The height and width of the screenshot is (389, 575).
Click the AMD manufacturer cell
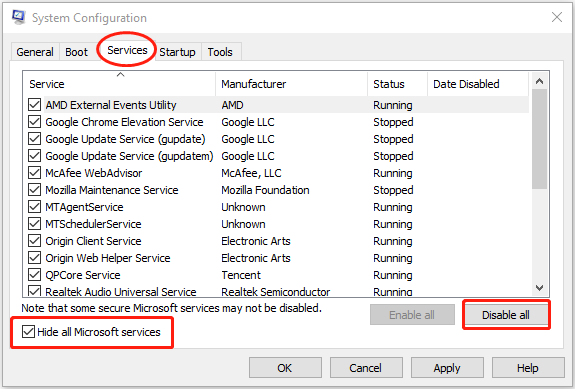tap(232, 105)
